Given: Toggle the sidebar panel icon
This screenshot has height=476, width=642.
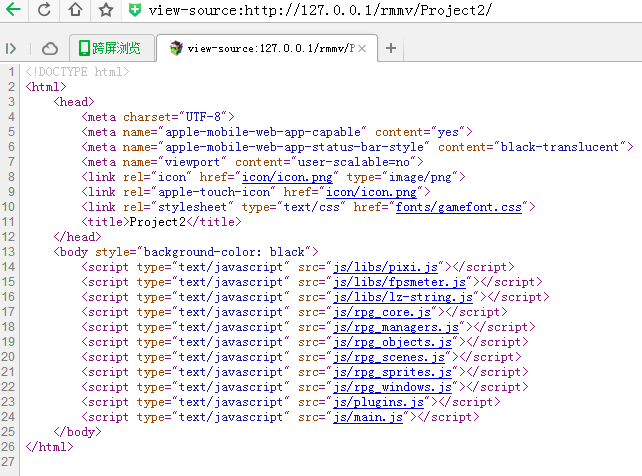Looking at the screenshot, I should pyautogui.click(x=11, y=48).
